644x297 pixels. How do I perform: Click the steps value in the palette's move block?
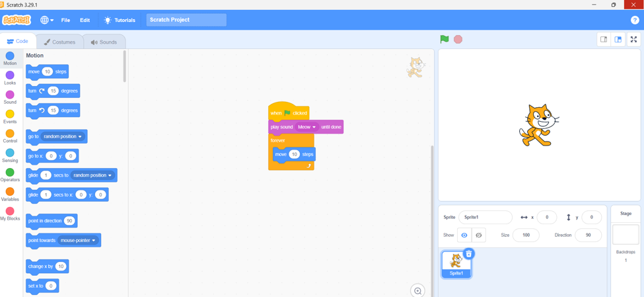tap(48, 71)
